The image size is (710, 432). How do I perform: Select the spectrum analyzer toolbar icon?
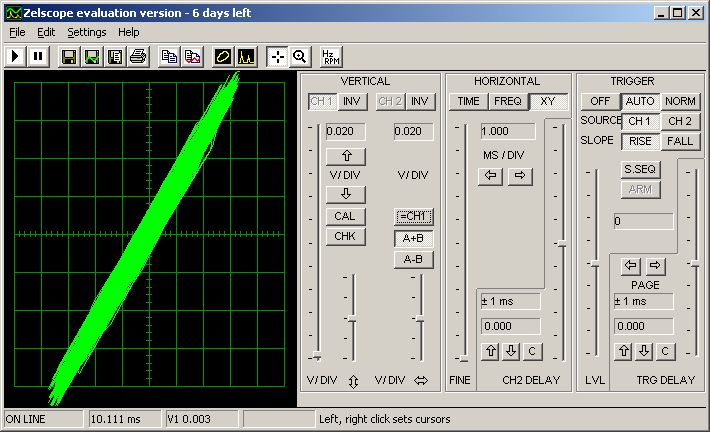pos(245,56)
